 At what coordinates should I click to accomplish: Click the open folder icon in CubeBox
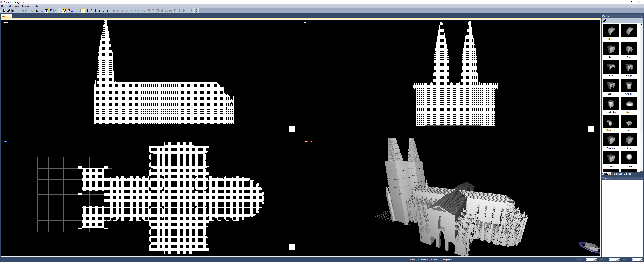click(604, 20)
